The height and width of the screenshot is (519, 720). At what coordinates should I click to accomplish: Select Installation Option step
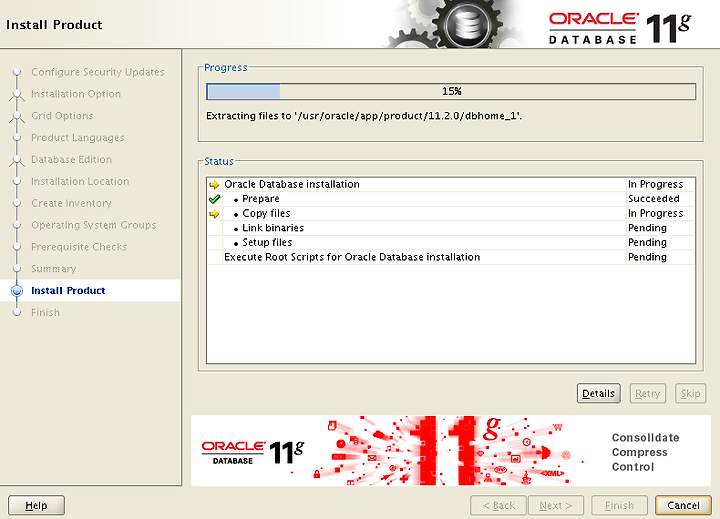click(x=76, y=94)
